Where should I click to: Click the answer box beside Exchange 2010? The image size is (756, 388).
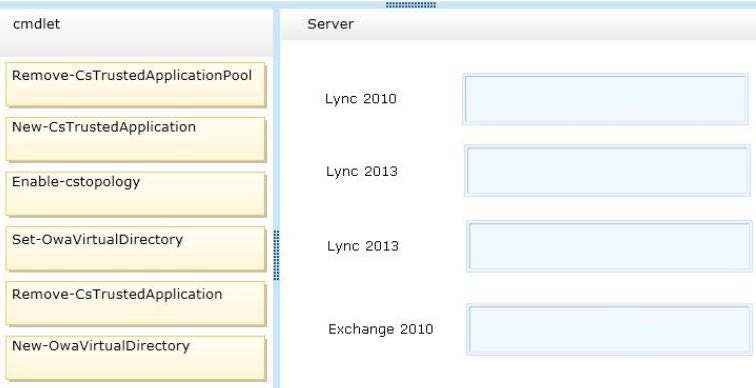[609, 330]
